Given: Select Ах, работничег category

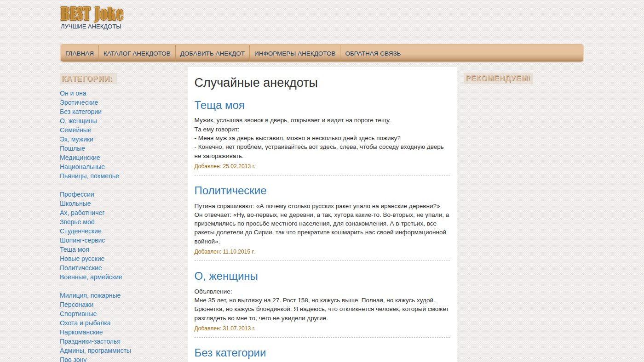Looking at the screenshot, I should coord(82,213).
